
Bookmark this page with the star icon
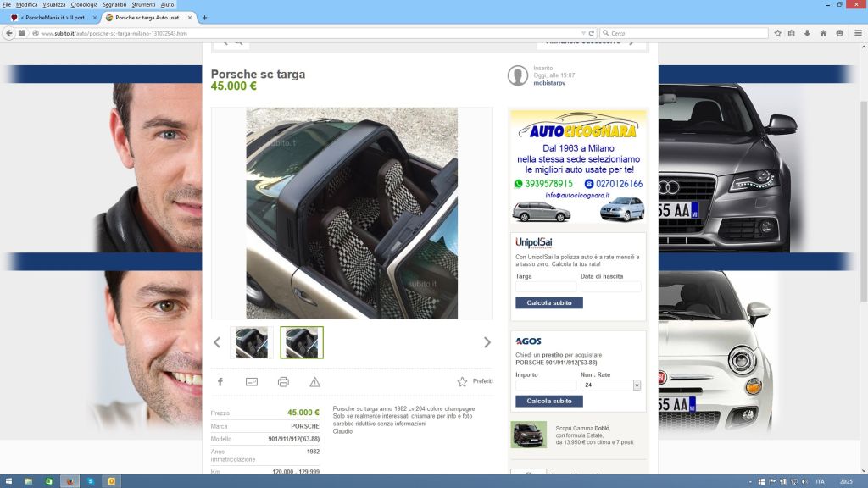point(777,33)
